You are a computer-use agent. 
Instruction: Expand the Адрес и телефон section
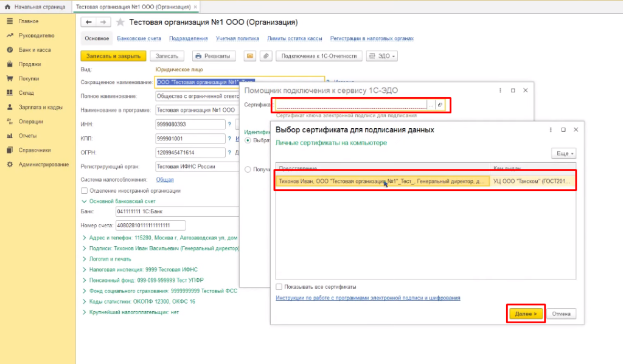[x=84, y=238]
